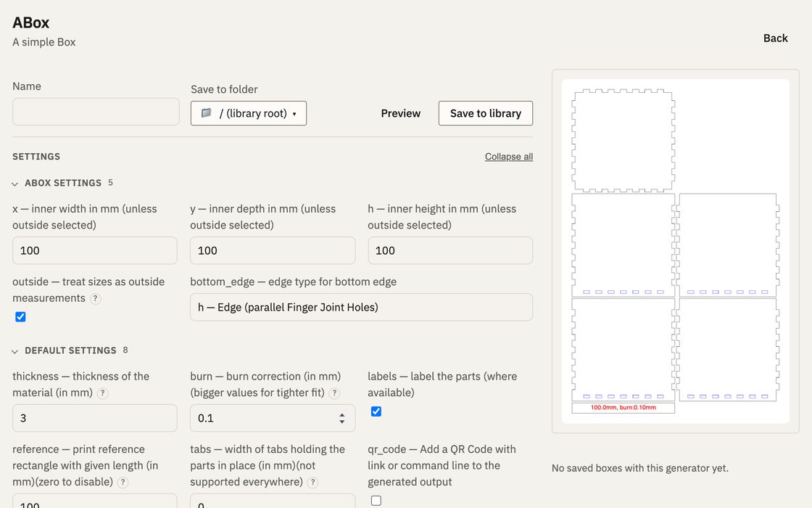812x508 pixels.
Task: Click the '100.0mm, burn:0.10mm' reference label
Action: 623,407
